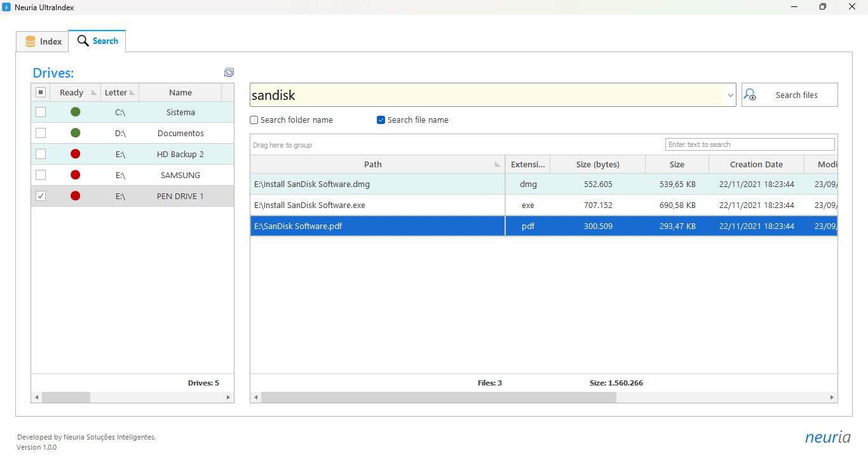This screenshot has height=458, width=868.
Task: Click the red Ready indicator for PEN DRIVE 1
Action: coord(75,196)
